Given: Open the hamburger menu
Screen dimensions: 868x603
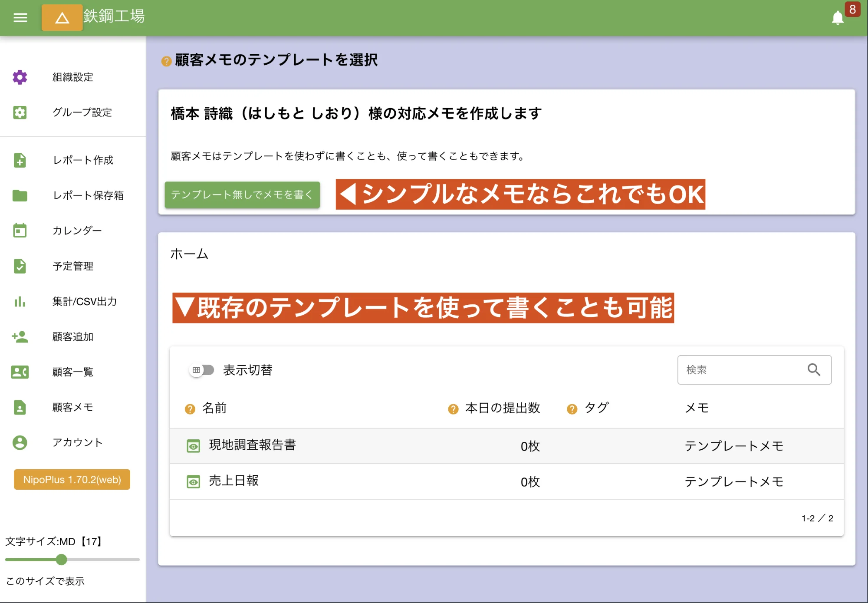Looking at the screenshot, I should (20, 17).
